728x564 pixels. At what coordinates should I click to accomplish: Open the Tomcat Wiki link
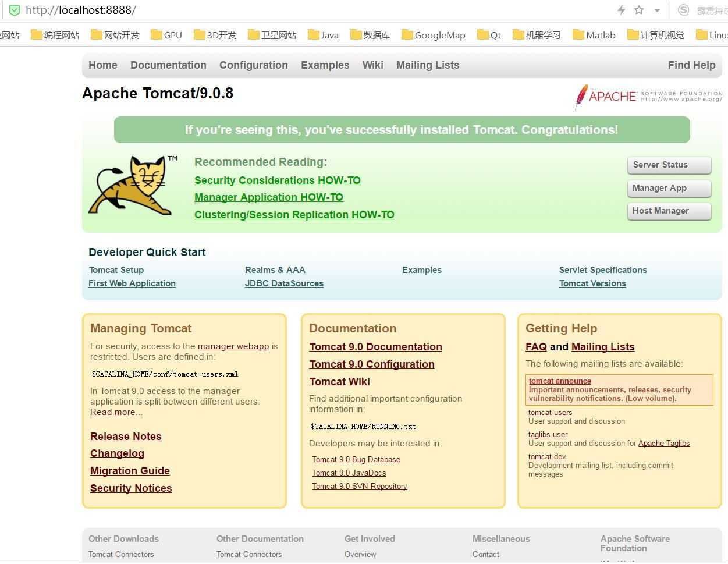point(339,382)
